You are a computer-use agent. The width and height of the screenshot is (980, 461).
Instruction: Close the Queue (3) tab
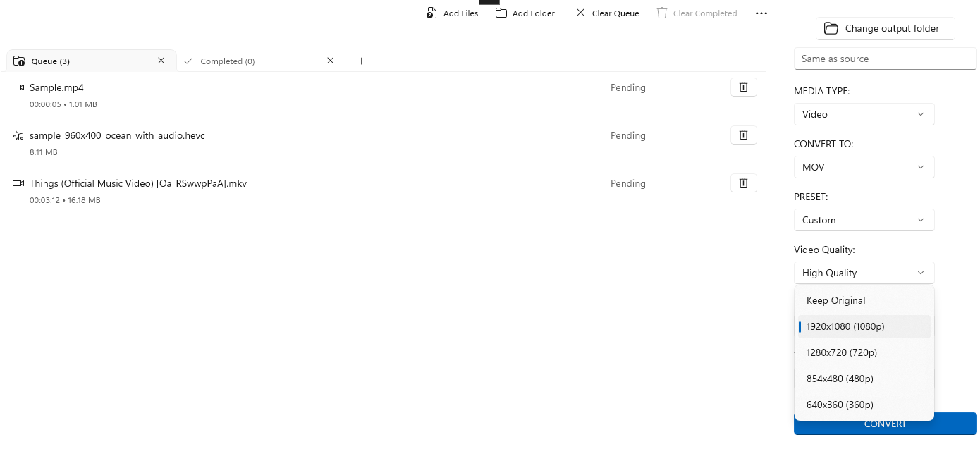coord(161,61)
